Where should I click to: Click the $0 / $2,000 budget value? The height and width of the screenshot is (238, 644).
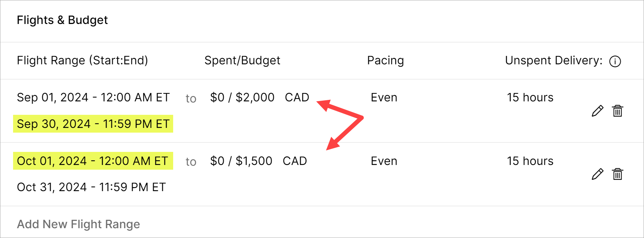242,97
